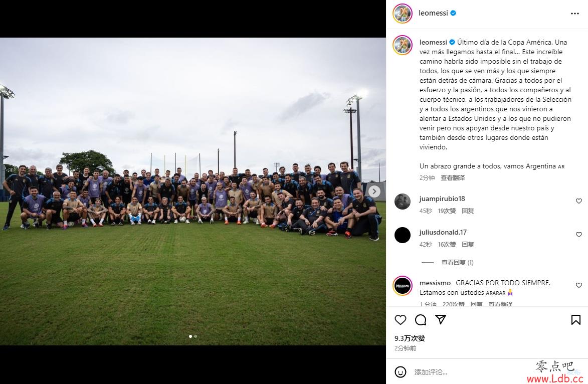588x384 pixels.
Task: Open the emoji picker smiley icon
Action: pos(401,372)
